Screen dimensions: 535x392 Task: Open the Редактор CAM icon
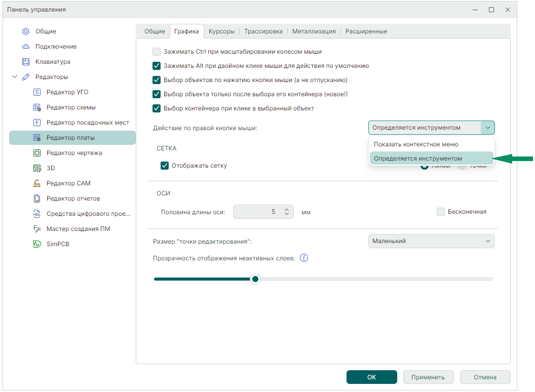(x=37, y=183)
